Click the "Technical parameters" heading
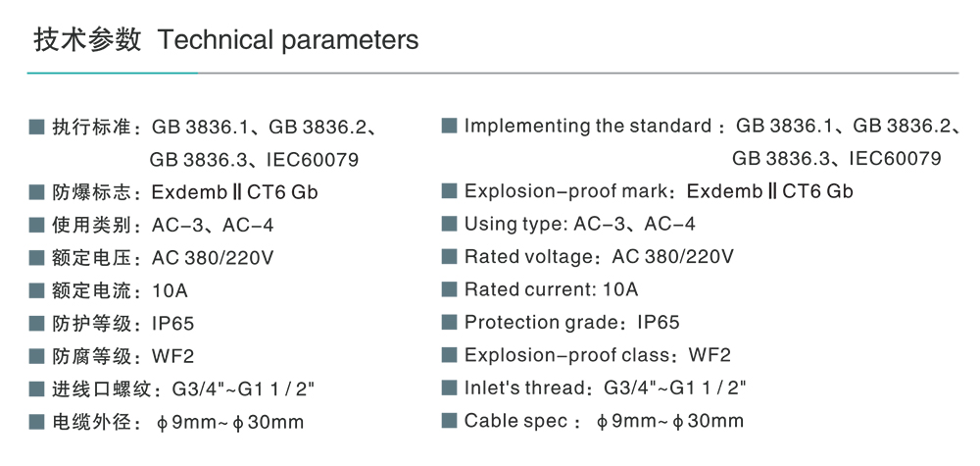The image size is (980, 466). (x=287, y=40)
